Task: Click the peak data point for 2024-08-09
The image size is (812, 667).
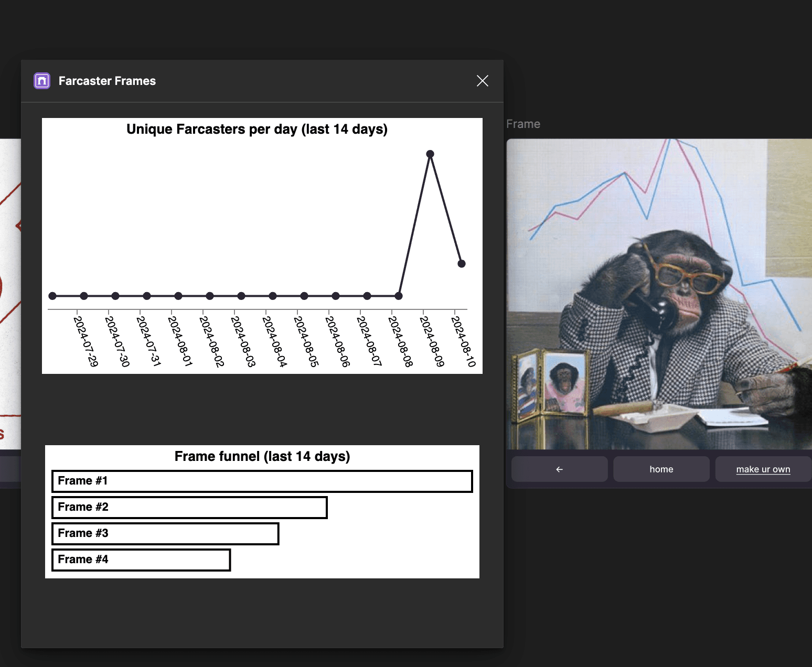Action: pyautogui.click(x=430, y=154)
